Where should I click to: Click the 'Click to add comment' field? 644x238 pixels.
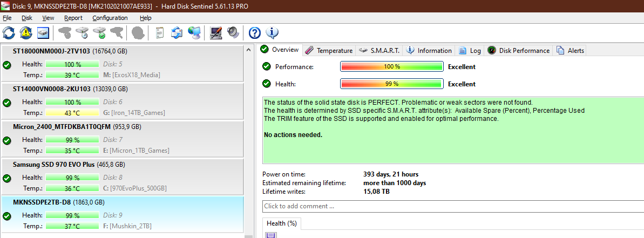tap(453, 206)
